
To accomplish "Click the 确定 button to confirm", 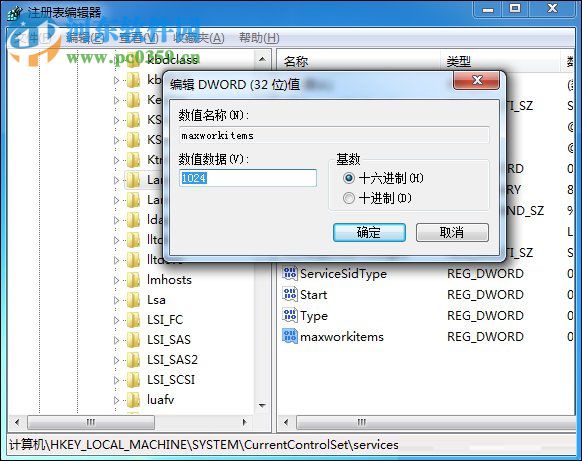I will point(369,233).
